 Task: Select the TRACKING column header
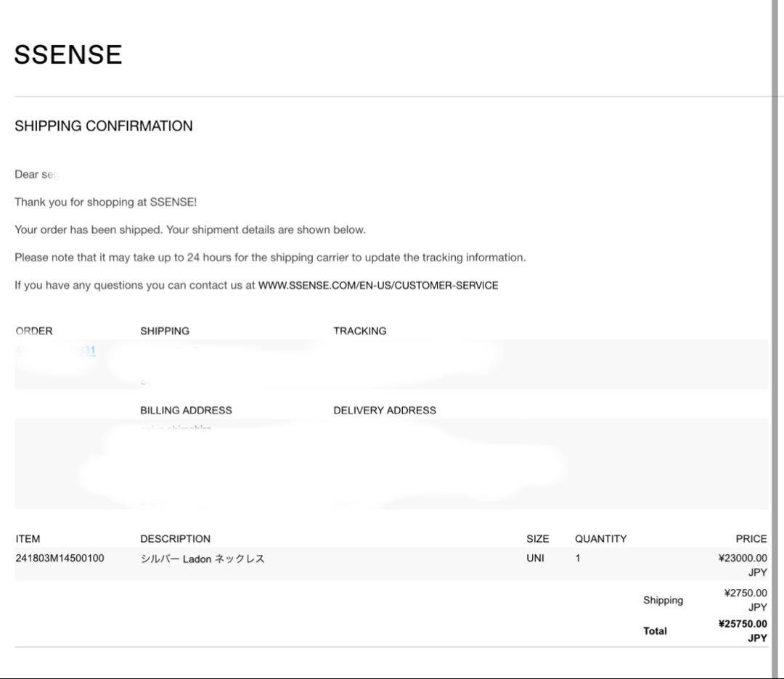pos(359,331)
